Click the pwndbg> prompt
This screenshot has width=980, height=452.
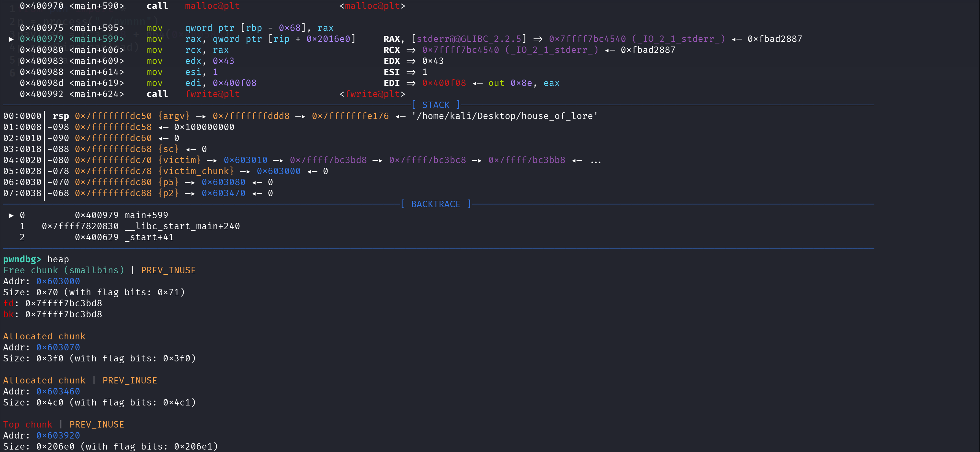point(22,259)
